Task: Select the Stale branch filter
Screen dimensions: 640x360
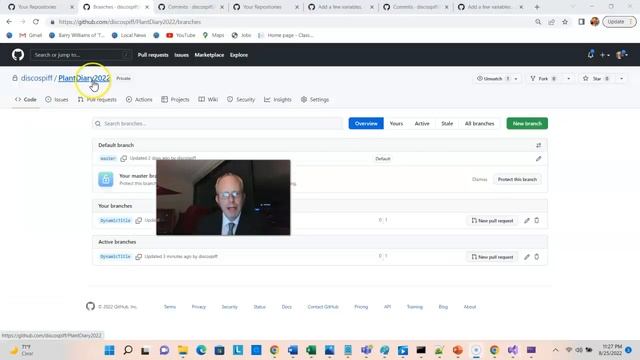Action: [x=447, y=123]
